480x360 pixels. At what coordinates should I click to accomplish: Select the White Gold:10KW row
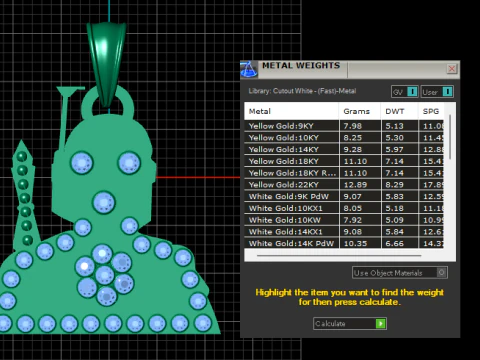[x=344, y=220]
